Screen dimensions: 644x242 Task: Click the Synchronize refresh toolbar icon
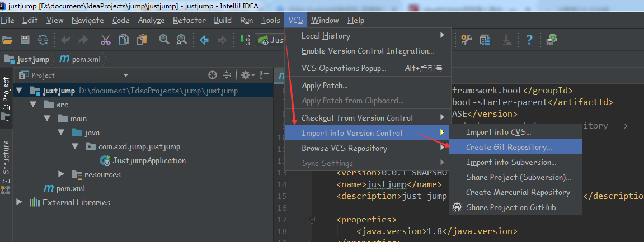tap(43, 40)
